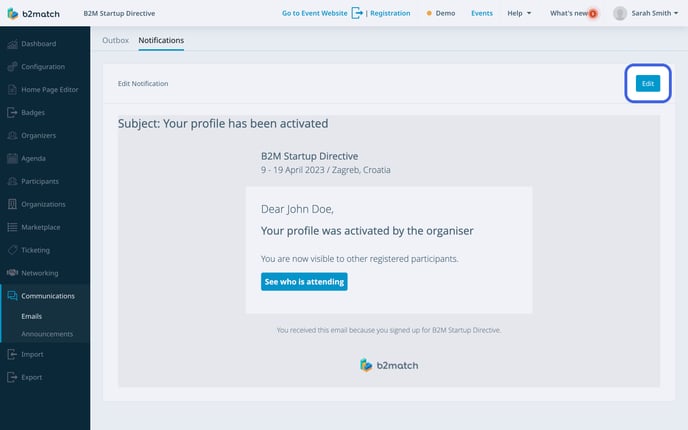Follow the Go to Event Website link
The height and width of the screenshot is (430, 688).
(x=315, y=14)
